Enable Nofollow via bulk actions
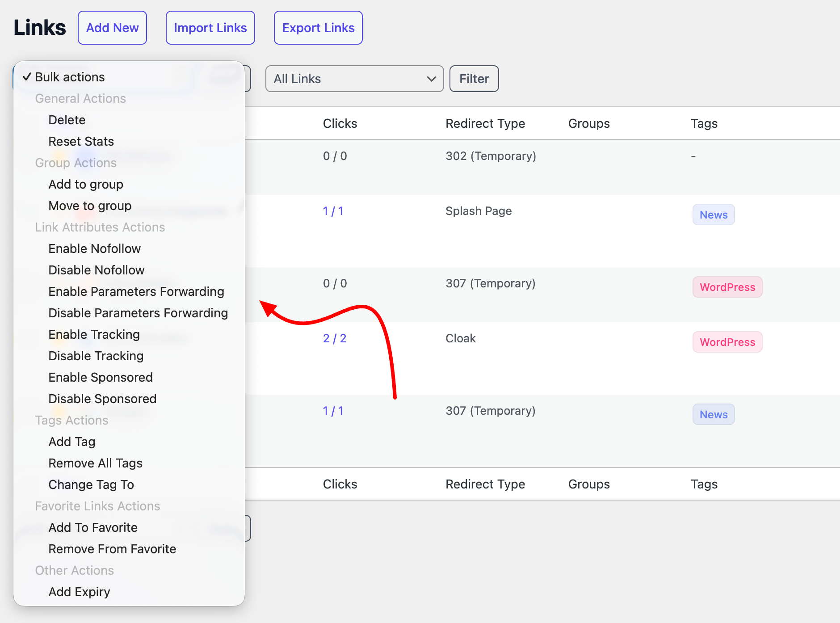840x623 pixels. (94, 248)
